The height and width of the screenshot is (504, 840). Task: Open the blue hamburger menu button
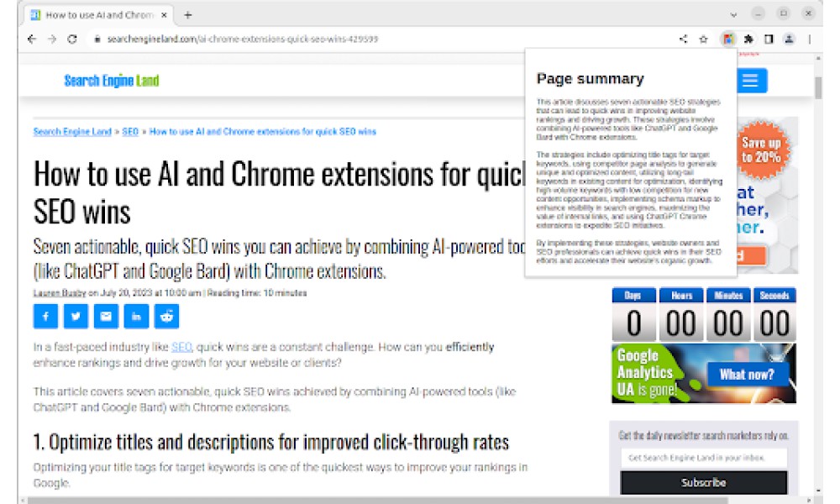752,81
